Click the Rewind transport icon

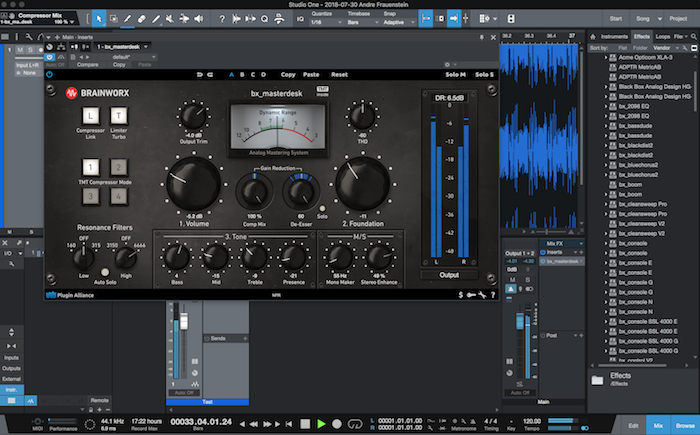tap(253, 424)
